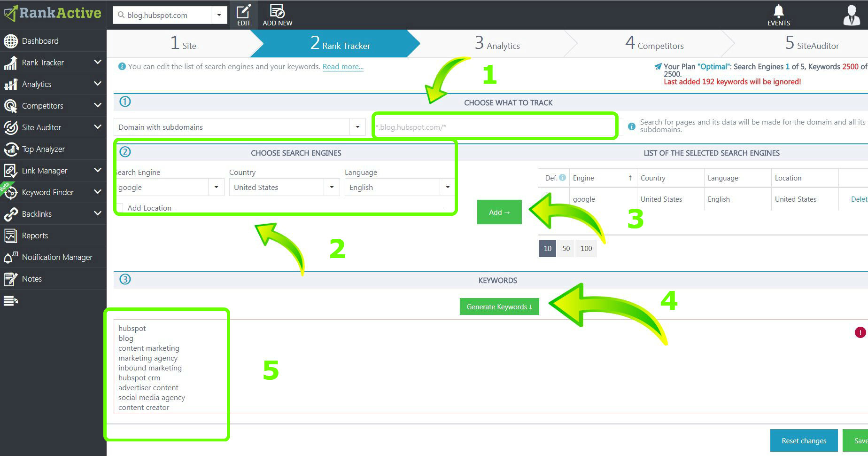868x456 pixels.
Task: Click the Competitors magnifier icon
Action: tap(10, 106)
